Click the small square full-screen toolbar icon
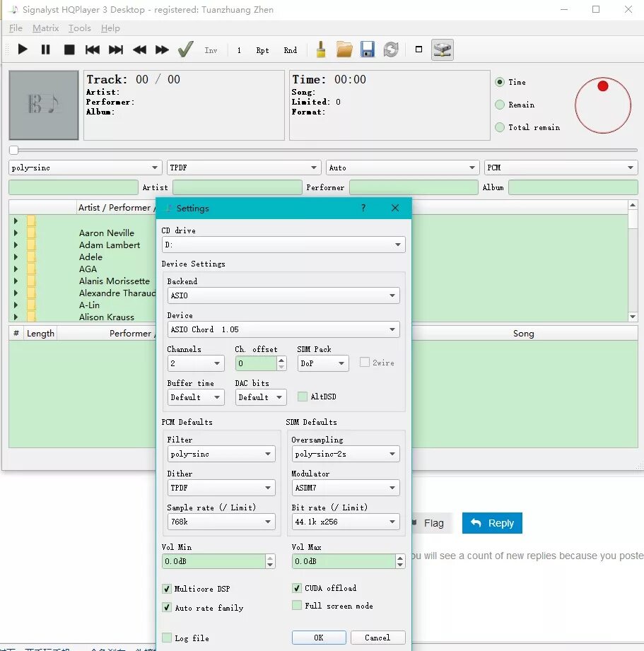The width and height of the screenshot is (644, 651). 418,49
